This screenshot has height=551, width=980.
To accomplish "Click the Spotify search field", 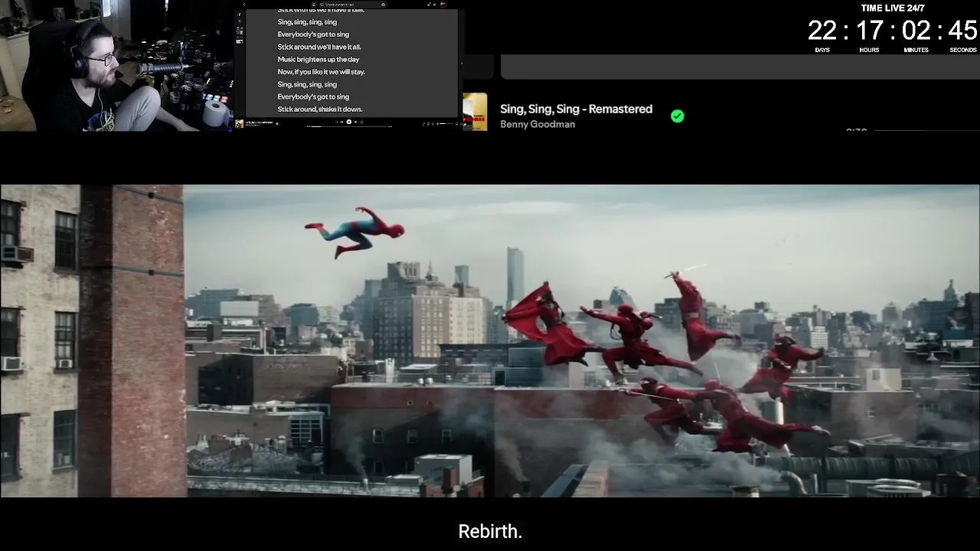I will 352,5.
